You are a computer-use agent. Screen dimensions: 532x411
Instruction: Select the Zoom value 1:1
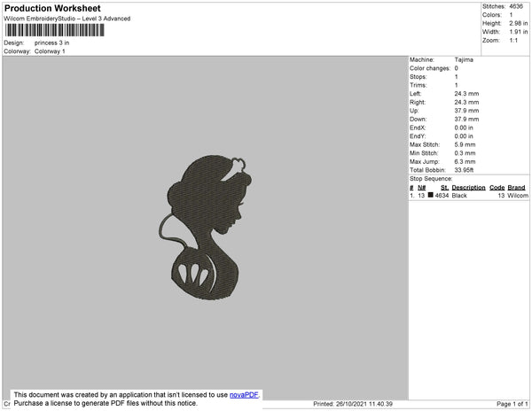(x=513, y=41)
